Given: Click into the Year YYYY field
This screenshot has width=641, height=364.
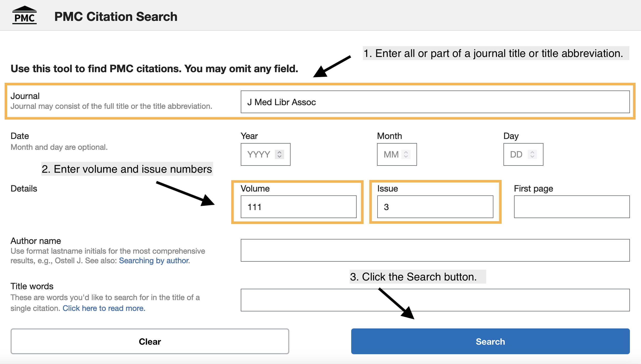Looking at the screenshot, I should coord(259,154).
